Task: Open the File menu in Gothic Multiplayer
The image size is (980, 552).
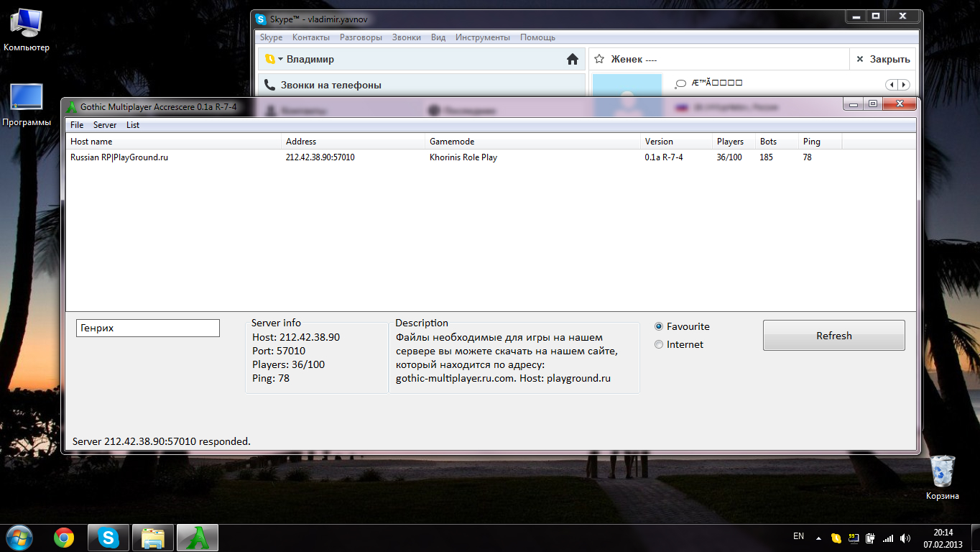Action: pos(77,125)
